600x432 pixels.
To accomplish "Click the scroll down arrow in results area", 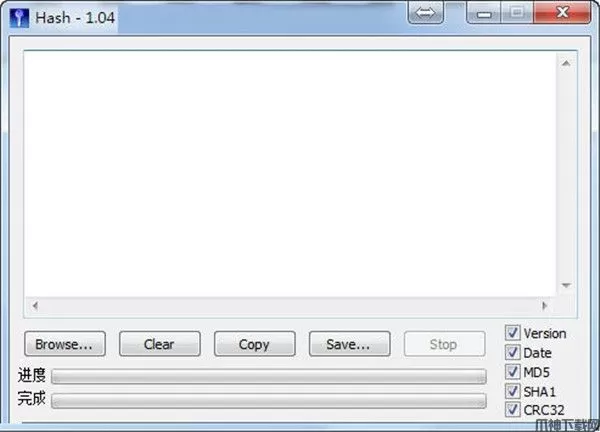I will coord(566,285).
